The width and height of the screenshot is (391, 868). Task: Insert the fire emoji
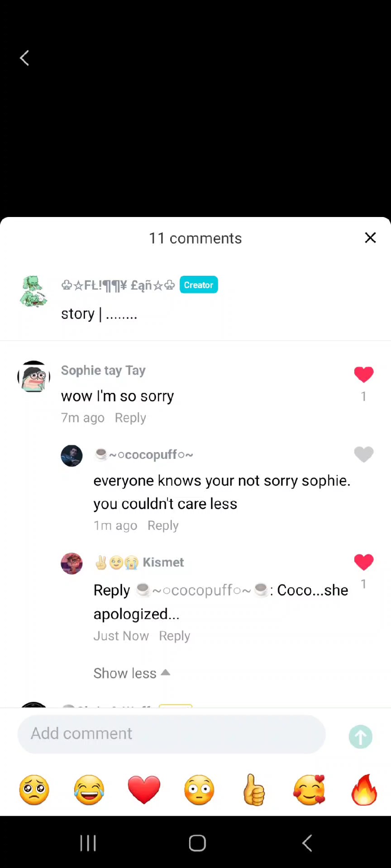(364, 790)
